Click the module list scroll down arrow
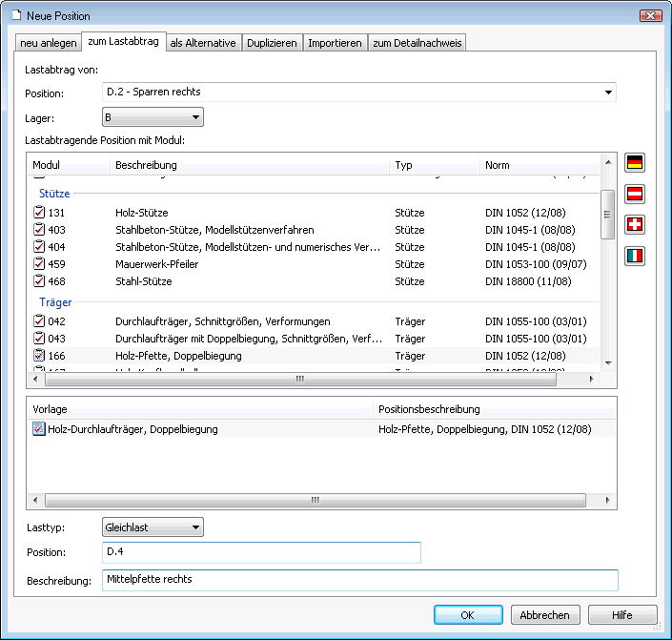The image size is (672, 640). point(608,362)
